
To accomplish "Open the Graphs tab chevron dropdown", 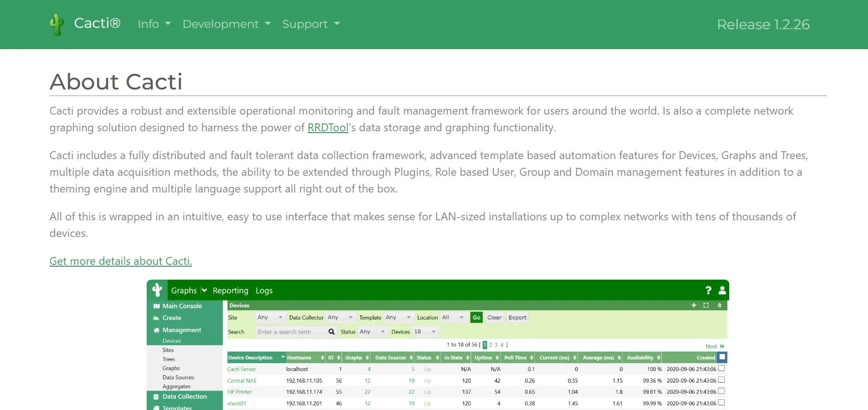I will click(x=204, y=290).
